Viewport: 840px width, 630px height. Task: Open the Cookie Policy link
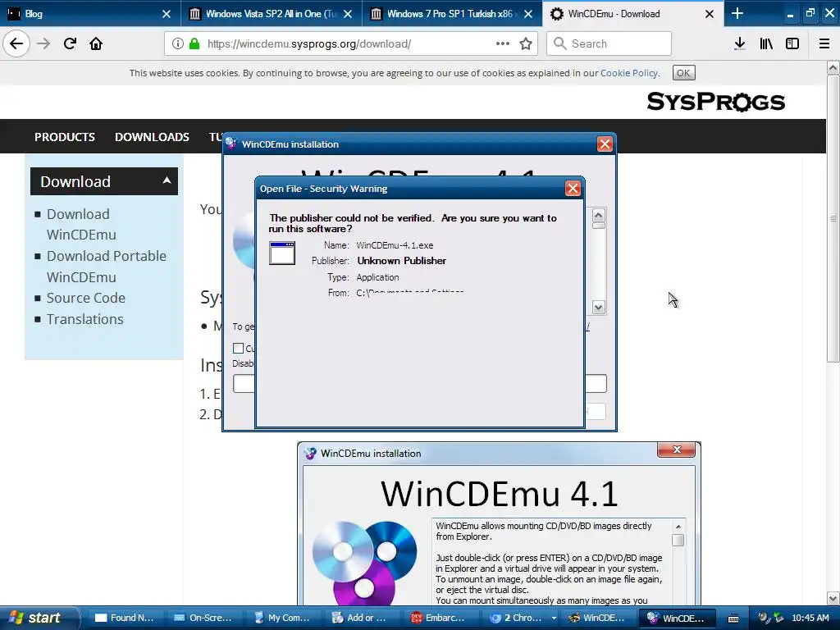(629, 73)
